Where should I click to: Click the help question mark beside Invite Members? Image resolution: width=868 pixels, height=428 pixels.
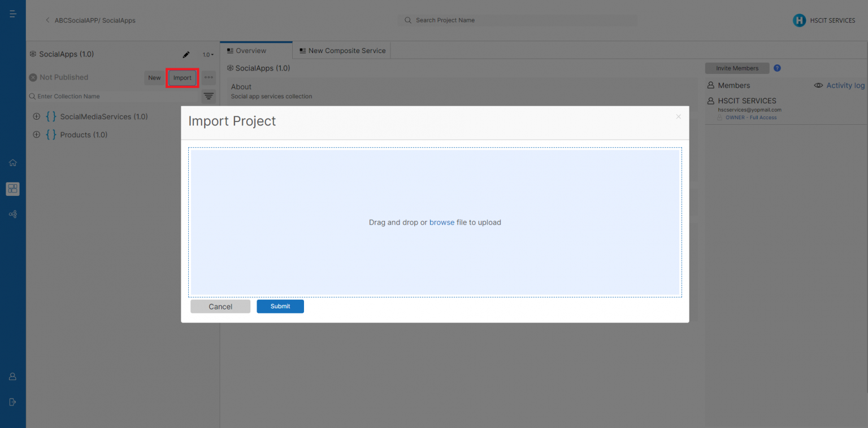pos(777,68)
